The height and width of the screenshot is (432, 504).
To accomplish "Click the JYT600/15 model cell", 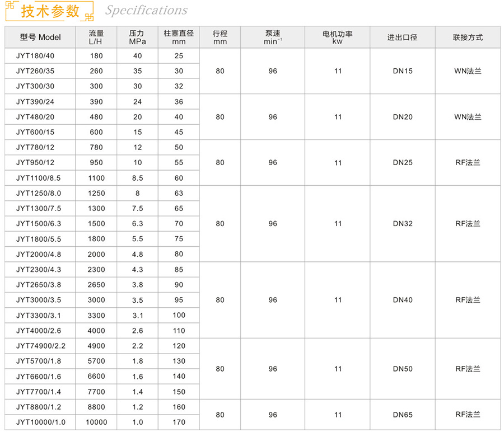I will pos(36,132).
